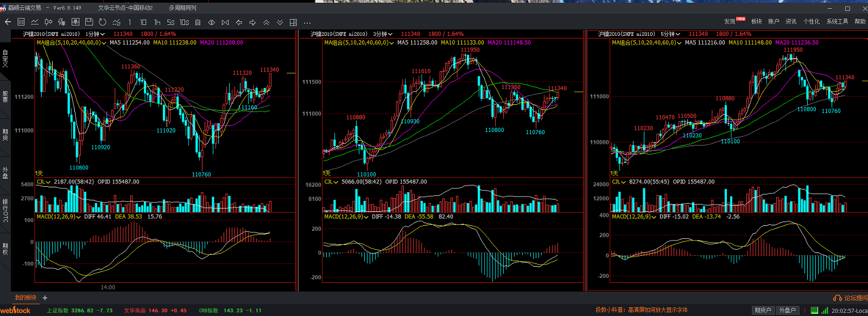The height and width of the screenshot is (316, 868).
Task: Toggle the 期货户 futures account button
Action: (763, 310)
